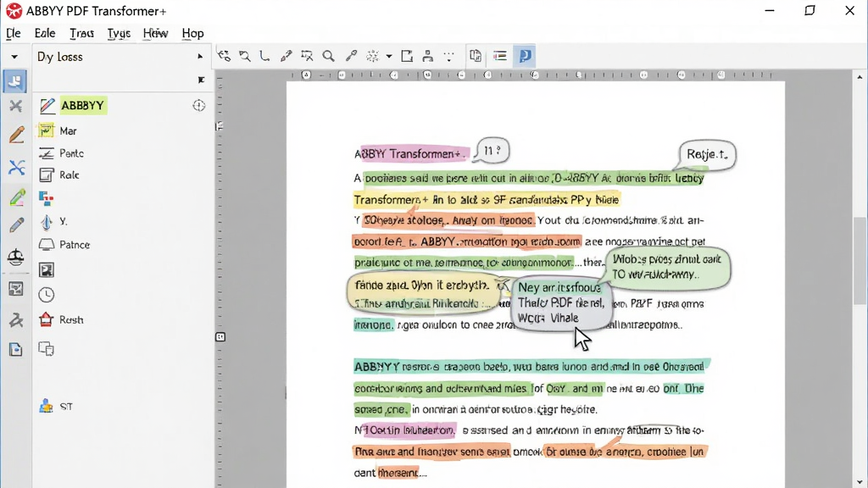The height and width of the screenshot is (488, 868).
Task: Click the document page icon in the sidebar
Action: pos(15,349)
